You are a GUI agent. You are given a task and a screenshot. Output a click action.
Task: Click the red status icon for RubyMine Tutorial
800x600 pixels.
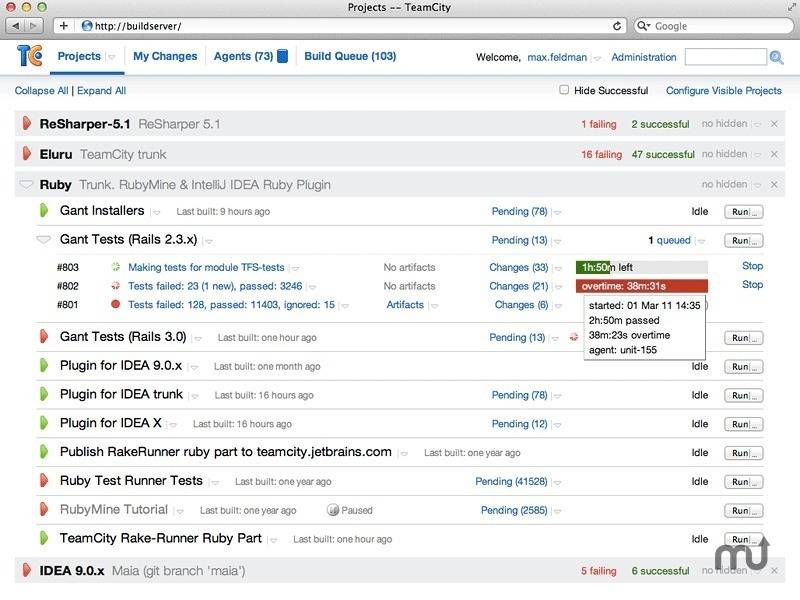(44, 509)
